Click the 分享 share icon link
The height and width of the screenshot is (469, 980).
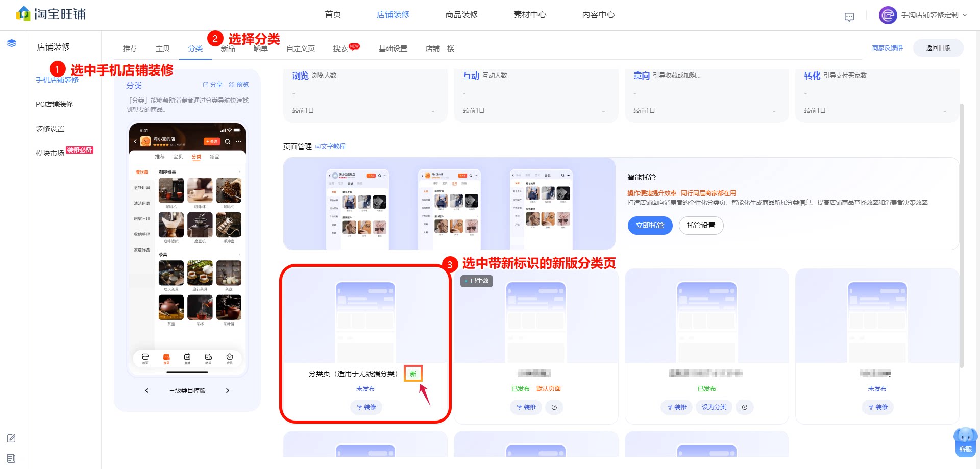click(x=213, y=85)
